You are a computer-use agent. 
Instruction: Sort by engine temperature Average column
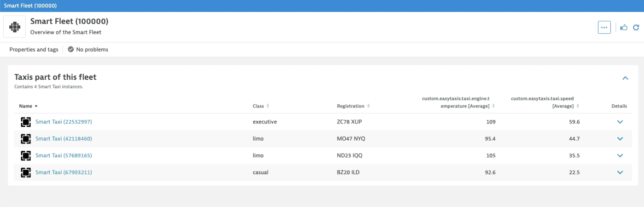click(458, 102)
